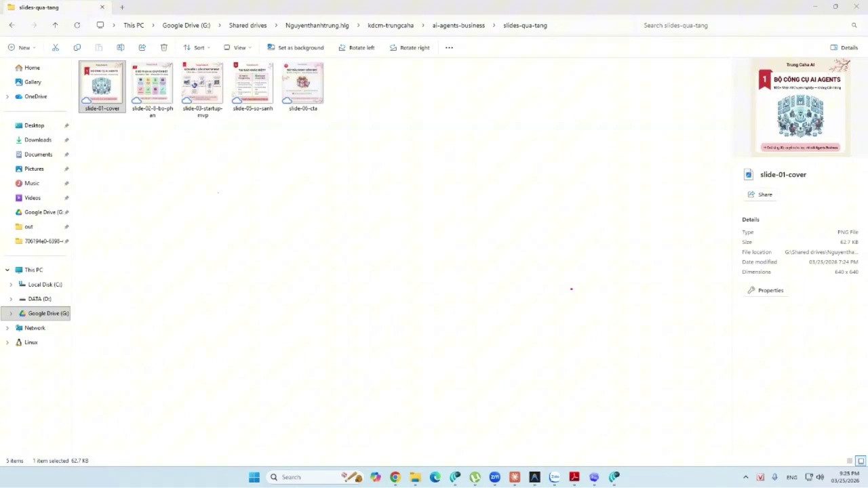Image resolution: width=868 pixels, height=488 pixels.
Task: Share the selected file from the toolbar
Action: coord(142,47)
